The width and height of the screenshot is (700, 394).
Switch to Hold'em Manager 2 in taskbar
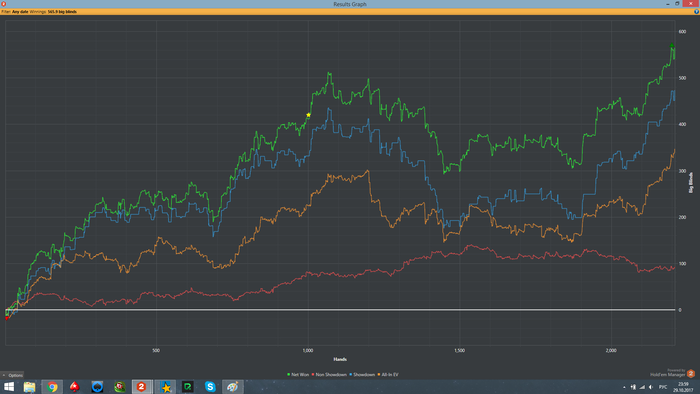tap(142, 386)
